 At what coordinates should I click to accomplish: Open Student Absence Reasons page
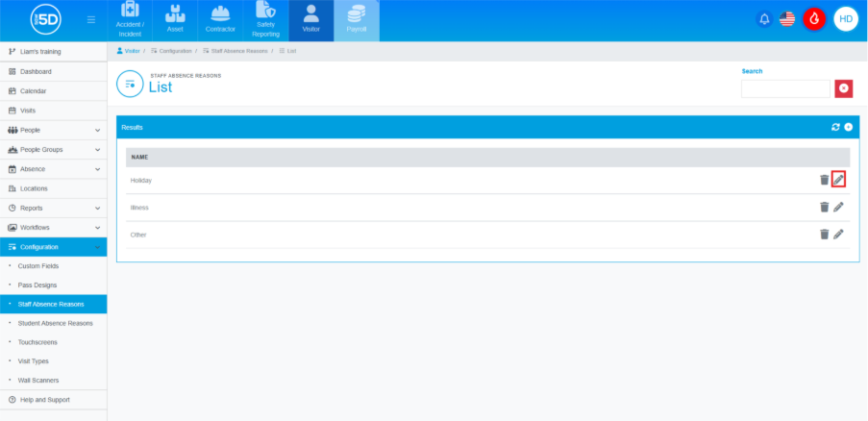point(55,323)
